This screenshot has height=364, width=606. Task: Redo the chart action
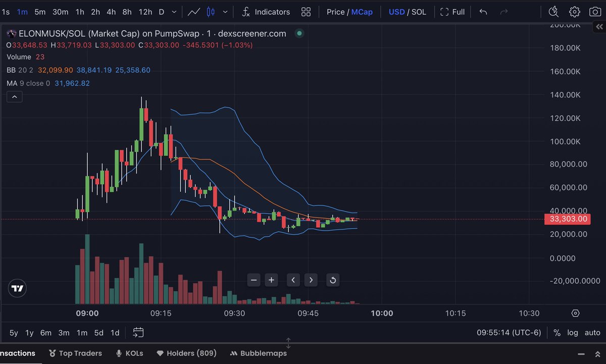pyautogui.click(x=503, y=12)
